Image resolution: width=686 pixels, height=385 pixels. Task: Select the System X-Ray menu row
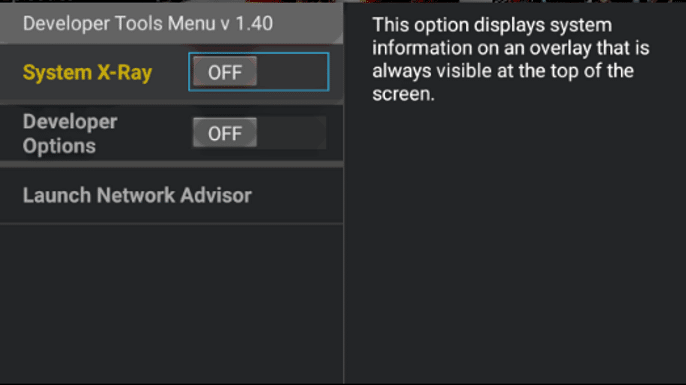tap(172, 73)
